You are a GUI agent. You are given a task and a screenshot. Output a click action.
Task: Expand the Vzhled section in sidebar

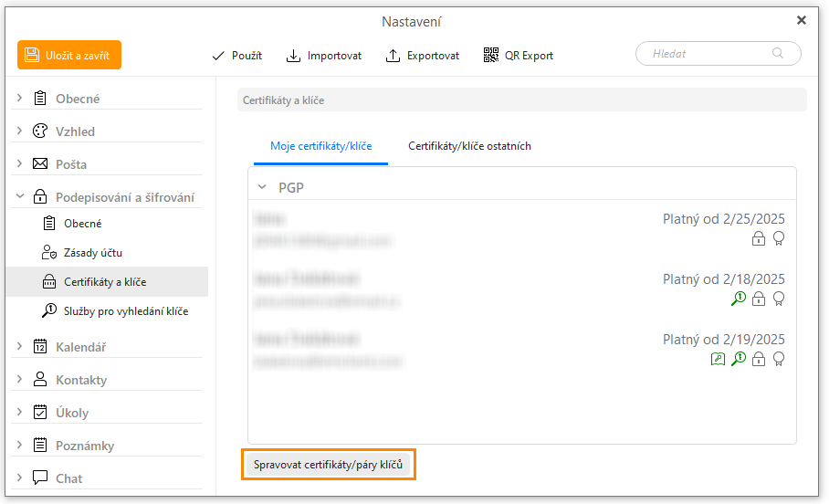20,131
